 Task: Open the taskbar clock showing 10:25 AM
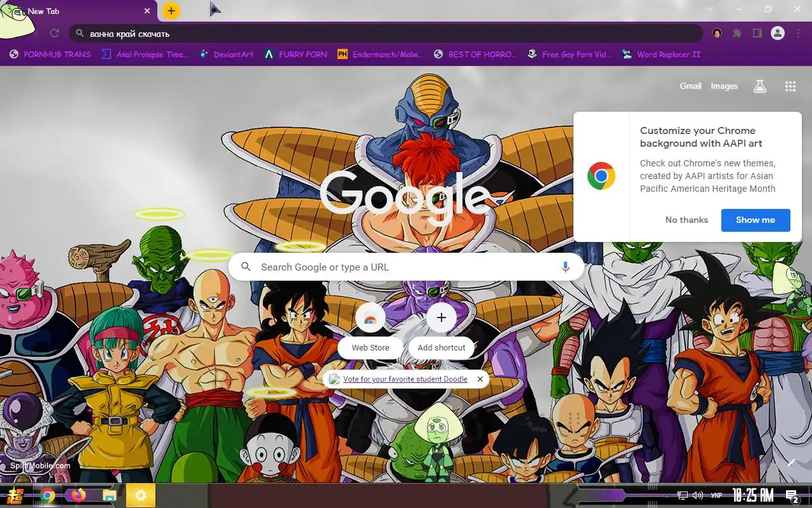coord(753,495)
